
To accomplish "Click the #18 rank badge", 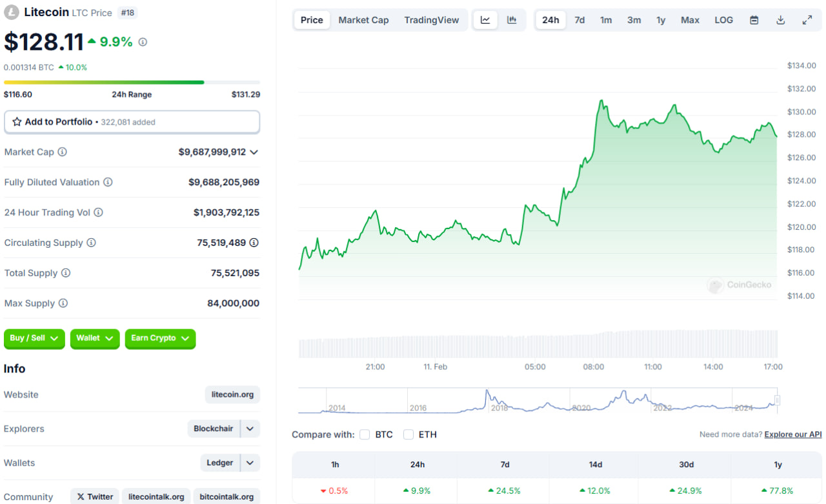I will [128, 12].
